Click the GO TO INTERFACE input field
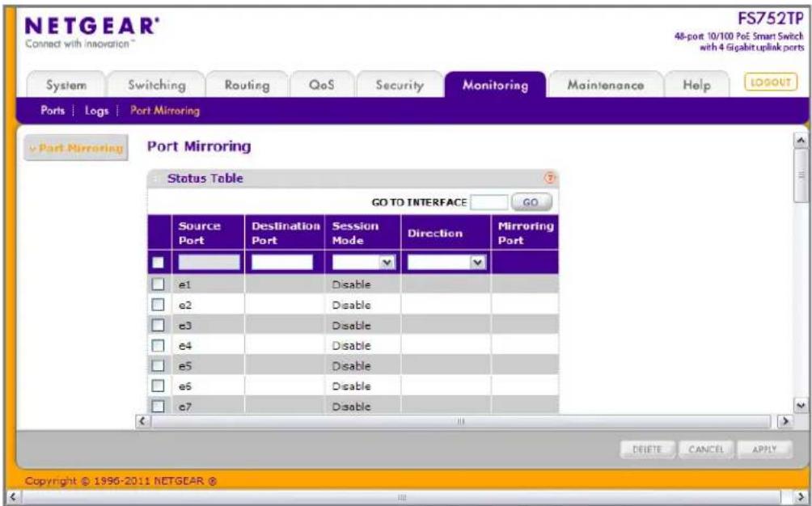Image resolution: width=812 pixels, height=506 pixels. point(488,202)
